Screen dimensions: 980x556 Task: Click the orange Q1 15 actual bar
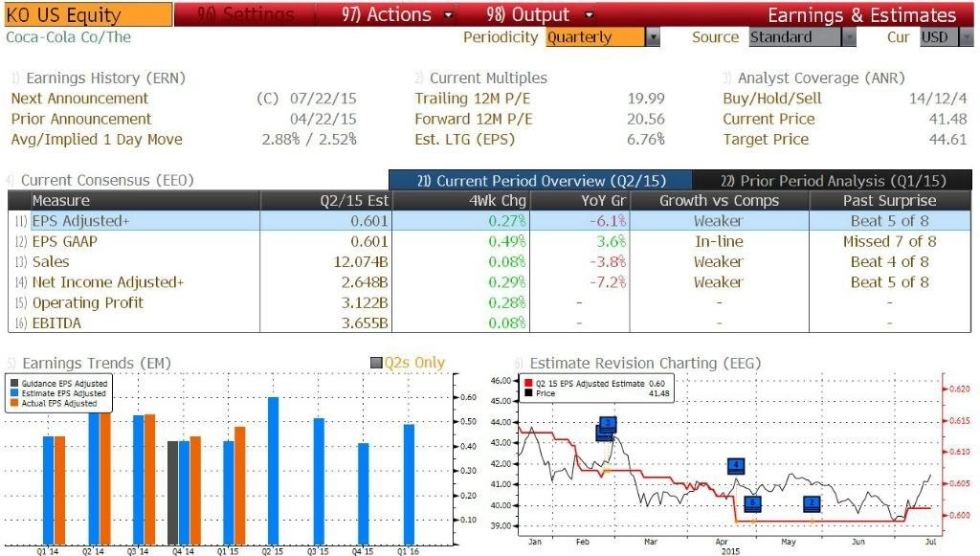point(240,485)
